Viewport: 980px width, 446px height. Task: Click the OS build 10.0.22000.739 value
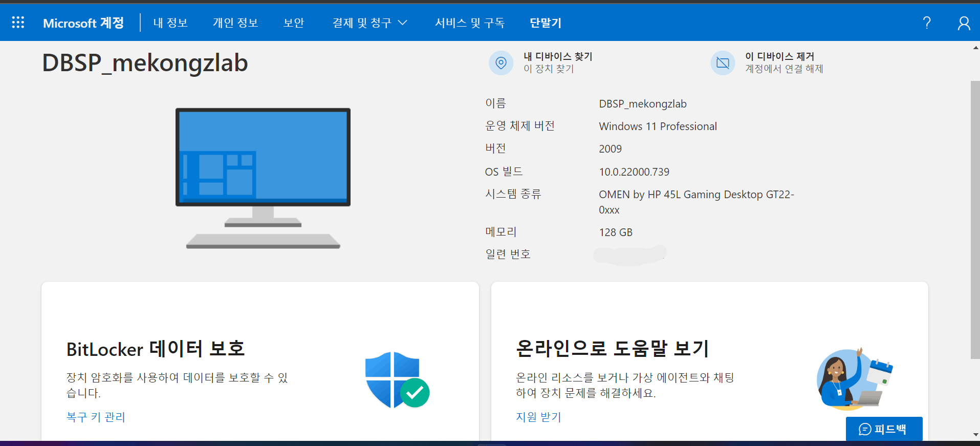point(634,172)
